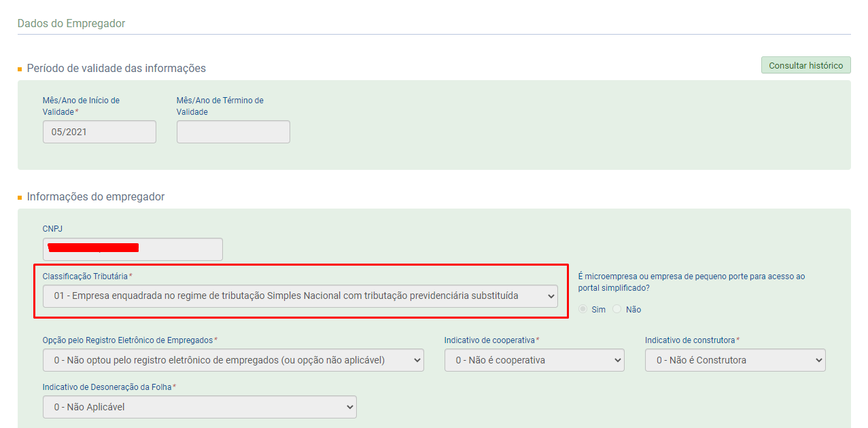
Task: Click the Mês/Ano de Início de Validade field
Action: 99,132
